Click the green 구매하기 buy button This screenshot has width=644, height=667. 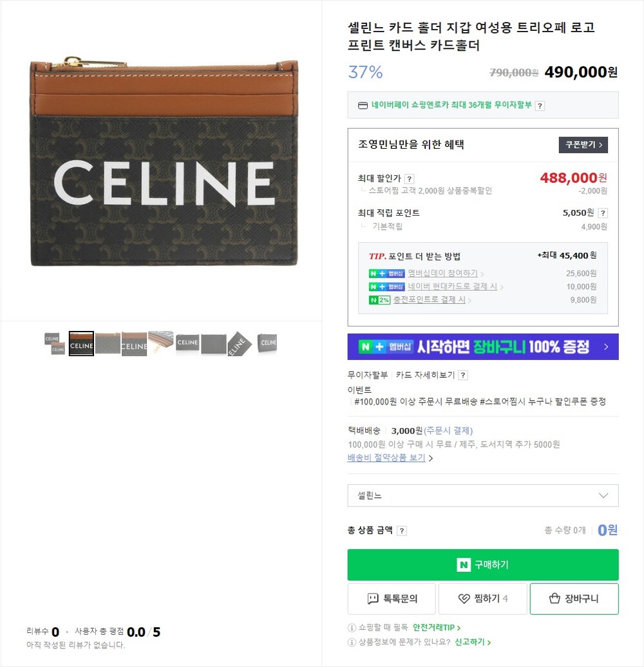pyautogui.click(x=482, y=565)
